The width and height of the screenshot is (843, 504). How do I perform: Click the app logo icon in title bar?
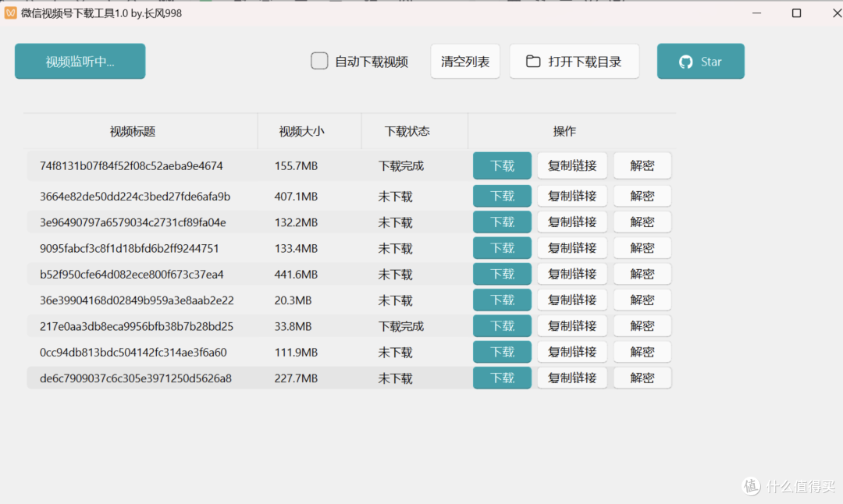coord(10,13)
